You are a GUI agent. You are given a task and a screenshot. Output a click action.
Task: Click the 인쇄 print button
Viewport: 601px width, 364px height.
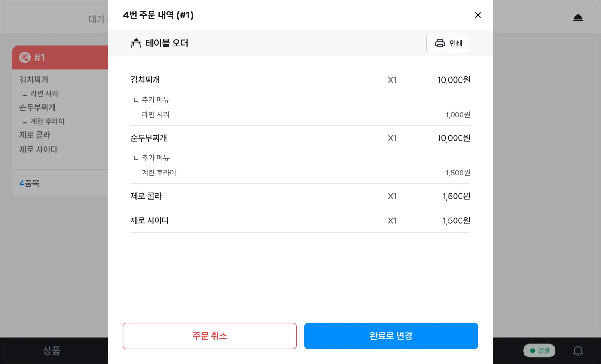tap(448, 43)
